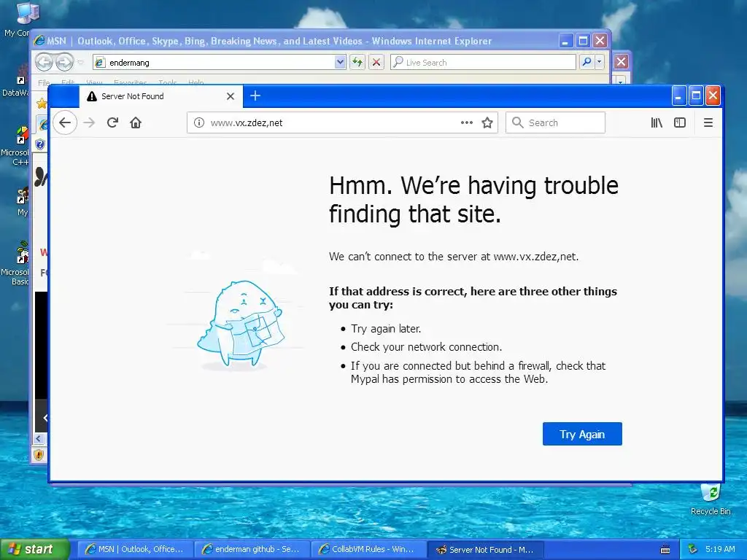Close the Mypal window

[x=713, y=96]
